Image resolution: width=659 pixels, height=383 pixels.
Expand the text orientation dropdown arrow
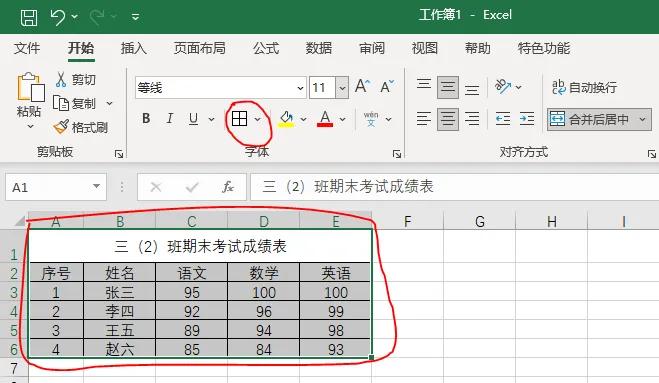[519, 87]
